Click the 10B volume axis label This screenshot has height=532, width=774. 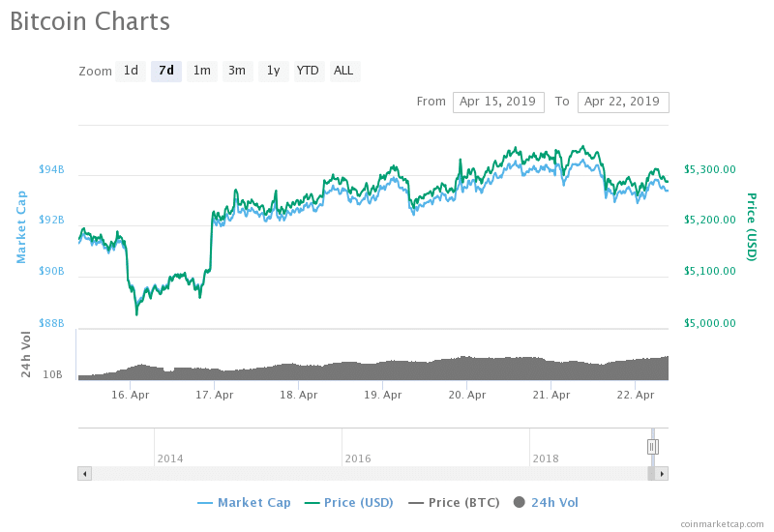[x=52, y=375]
